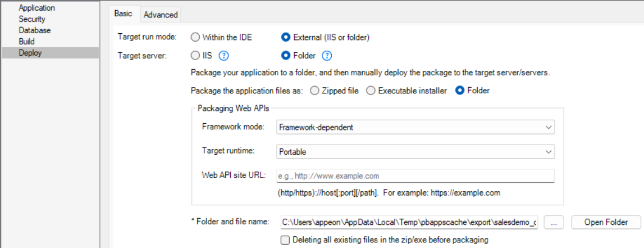Screen dimensions: 644x248
Task: Enable deleting all existing files before packaging
Action: pyautogui.click(x=285, y=240)
